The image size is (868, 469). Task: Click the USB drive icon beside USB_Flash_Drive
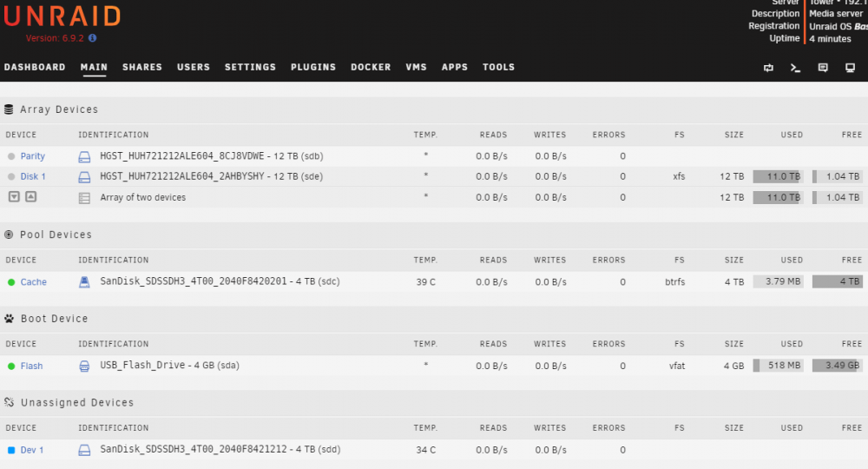[x=84, y=366]
